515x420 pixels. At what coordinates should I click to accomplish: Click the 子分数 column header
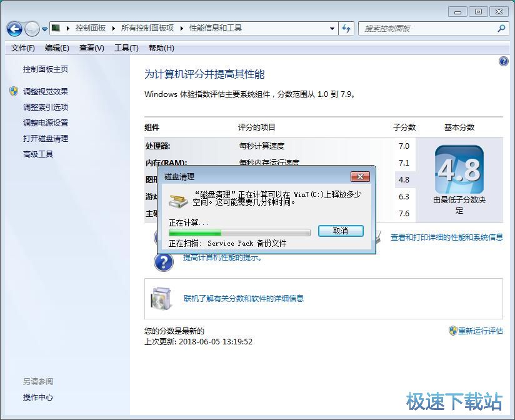point(404,127)
